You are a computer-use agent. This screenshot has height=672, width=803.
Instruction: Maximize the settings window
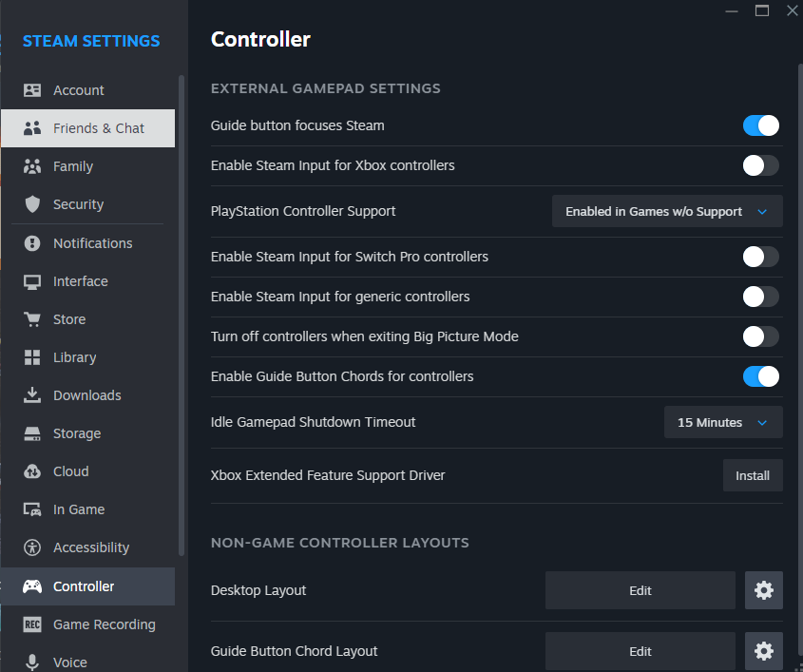762,10
